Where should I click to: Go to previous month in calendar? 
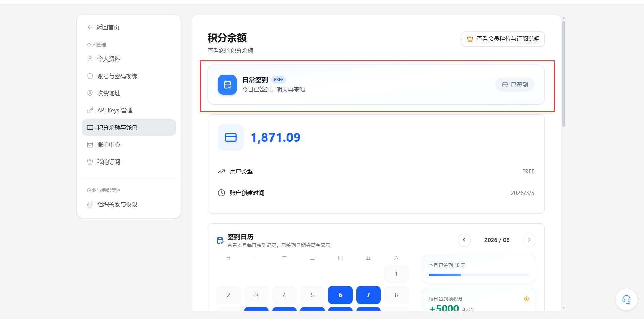click(x=464, y=240)
